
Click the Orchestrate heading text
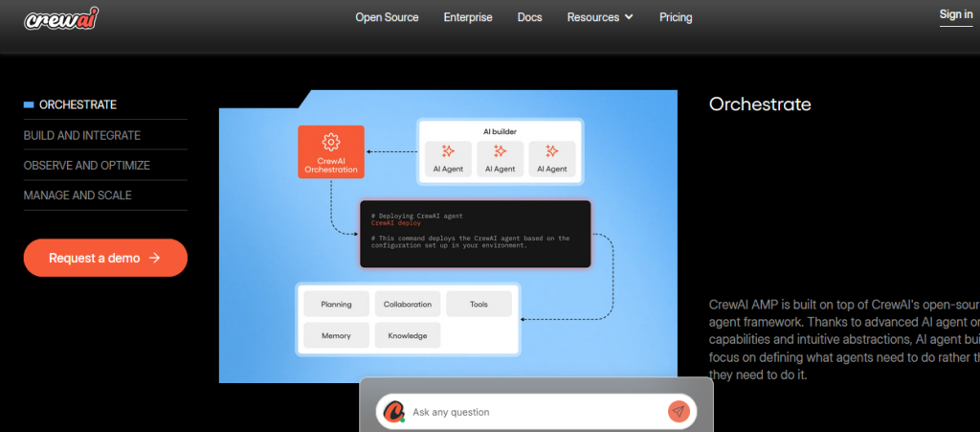point(760,104)
